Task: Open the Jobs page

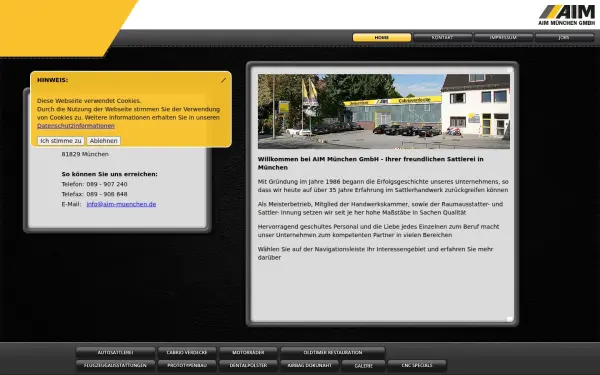Action: pos(564,38)
